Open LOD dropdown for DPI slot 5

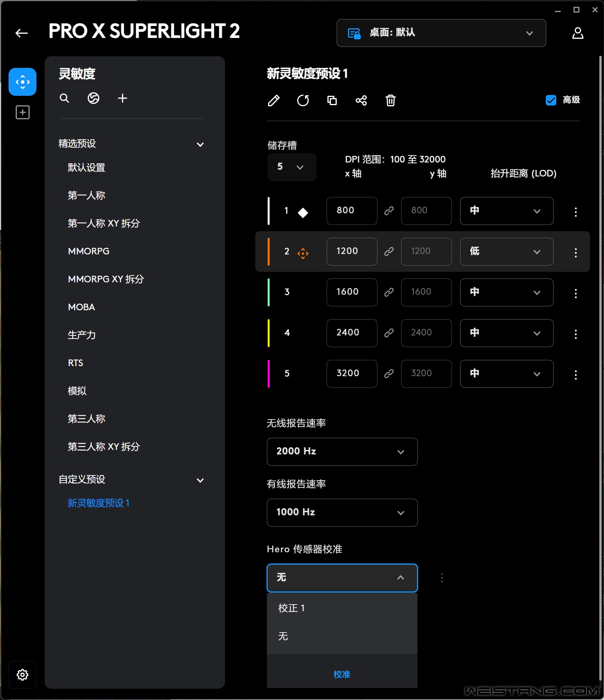[507, 373]
